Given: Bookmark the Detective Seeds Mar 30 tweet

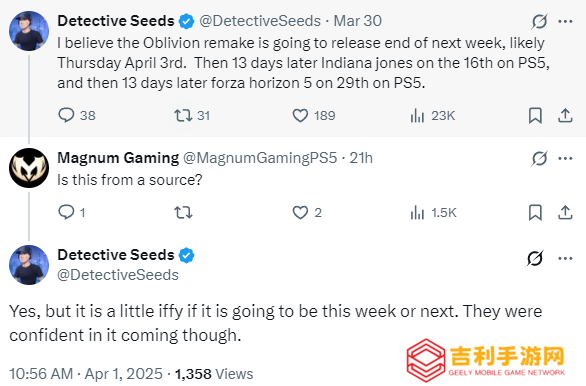Looking at the screenshot, I should point(535,115).
